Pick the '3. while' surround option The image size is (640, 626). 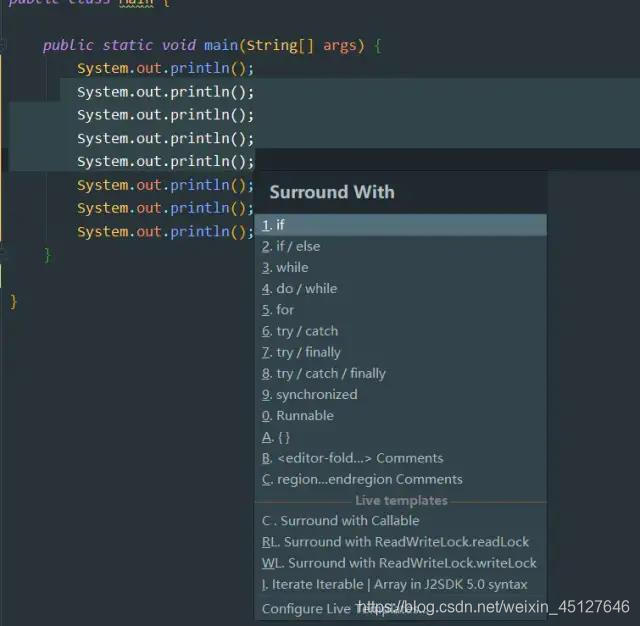400,267
